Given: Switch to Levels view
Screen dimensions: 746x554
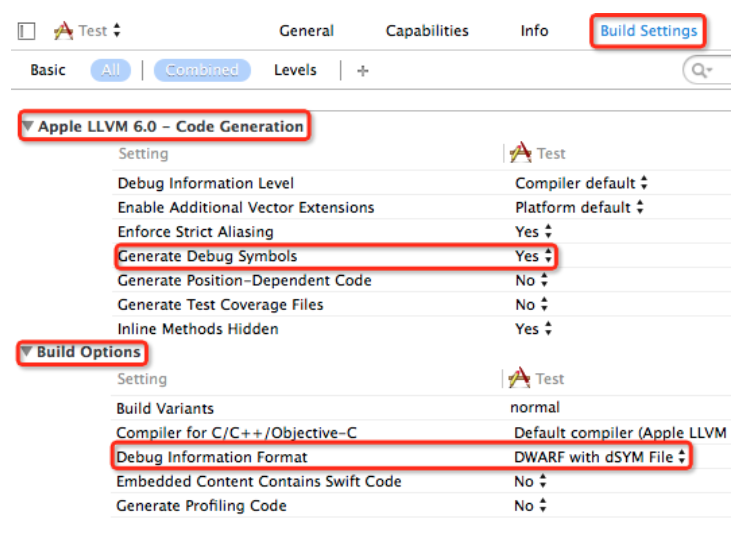Looking at the screenshot, I should (295, 70).
